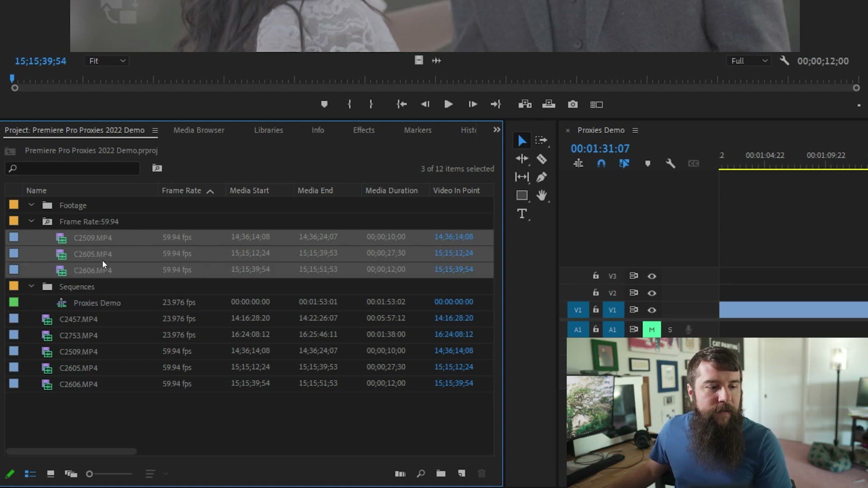Viewport: 868px width, 488px height.
Task: Collapse the Sequences bin
Action: pos(31,286)
